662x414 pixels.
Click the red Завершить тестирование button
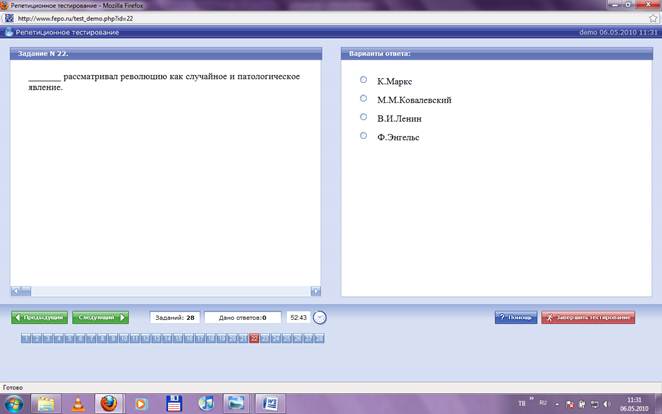588,317
